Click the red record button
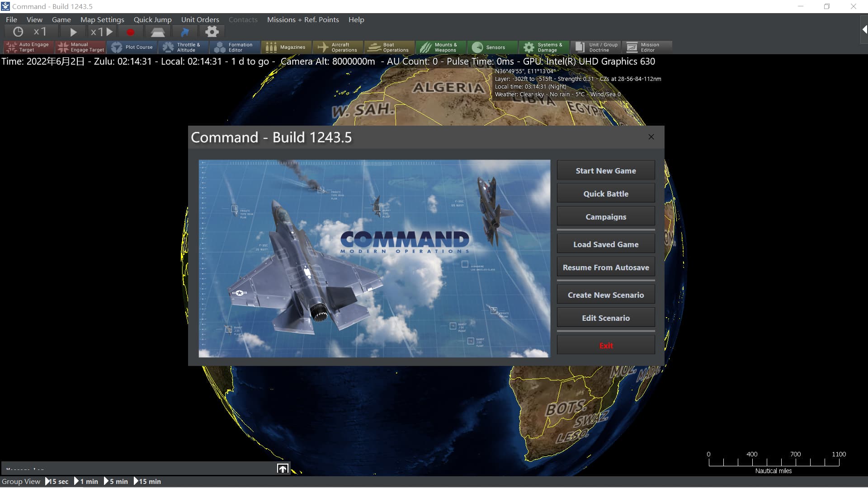The width and height of the screenshot is (868, 488). pos(131,32)
